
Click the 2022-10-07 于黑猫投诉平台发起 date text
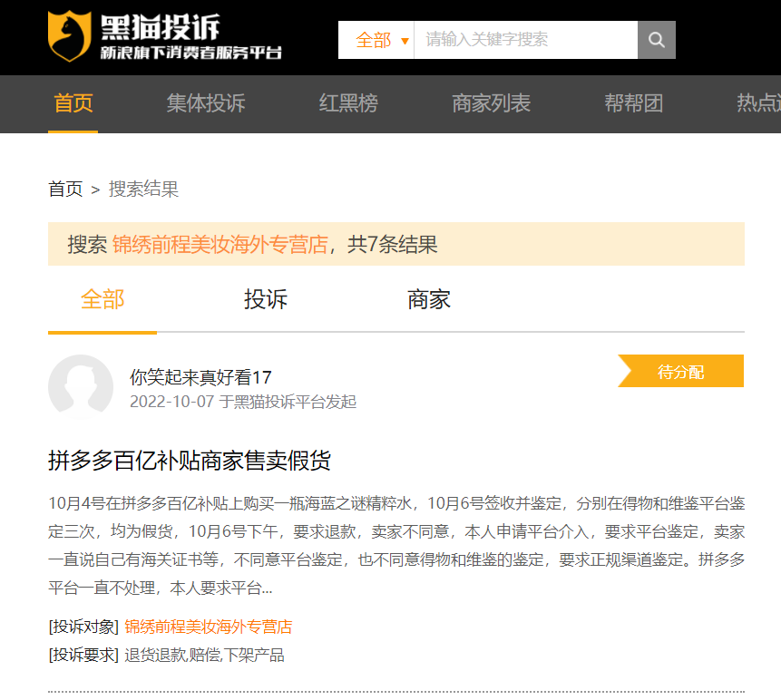(243, 402)
